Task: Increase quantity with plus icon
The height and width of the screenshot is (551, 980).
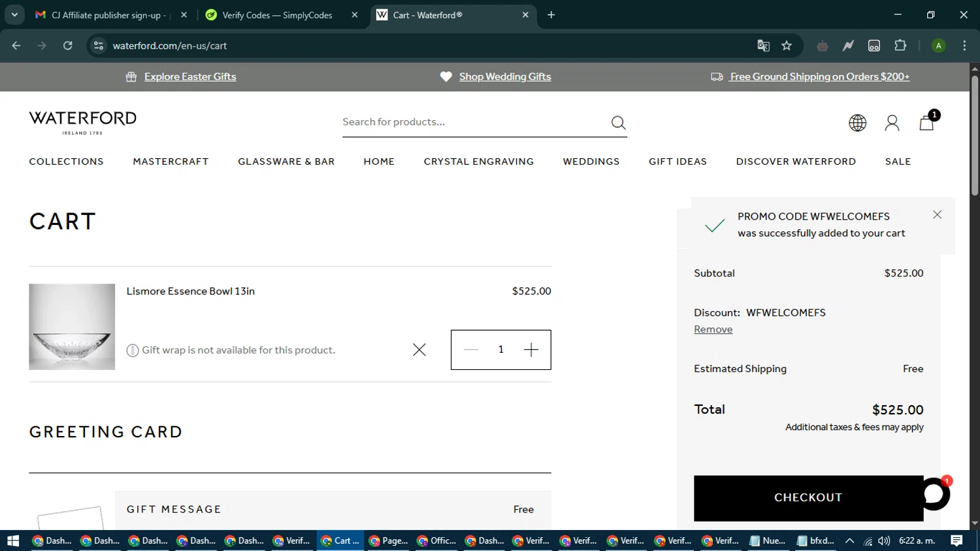Action: [531, 350]
